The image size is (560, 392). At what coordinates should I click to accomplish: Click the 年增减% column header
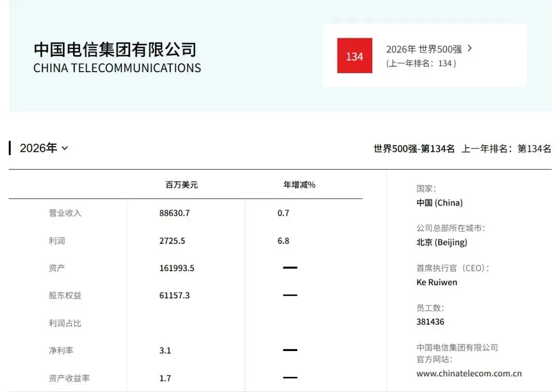tap(299, 185)
